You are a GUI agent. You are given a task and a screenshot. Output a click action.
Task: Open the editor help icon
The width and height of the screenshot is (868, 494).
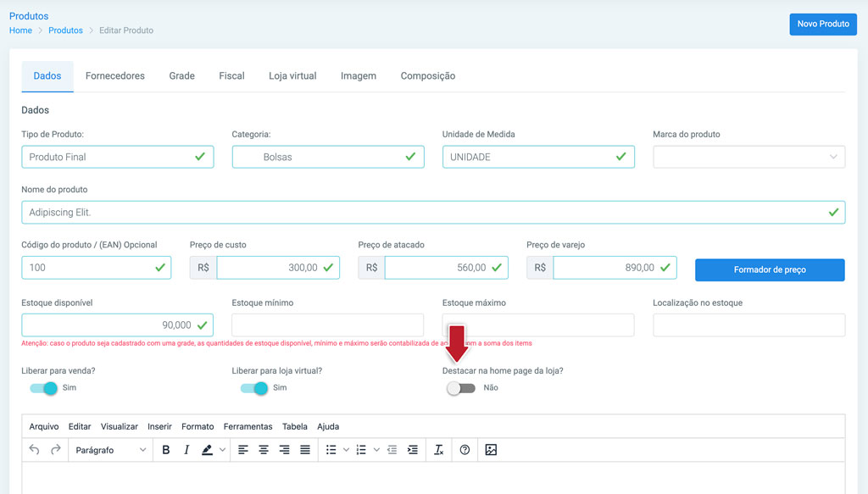click(x=465, y=450)
